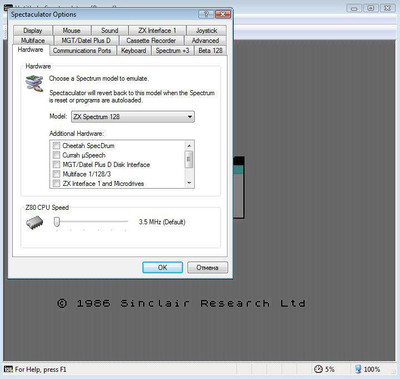Screen dimensions: 400x379
Task: Select the ZX Interface 1 tab
Action: click(157, 30)
